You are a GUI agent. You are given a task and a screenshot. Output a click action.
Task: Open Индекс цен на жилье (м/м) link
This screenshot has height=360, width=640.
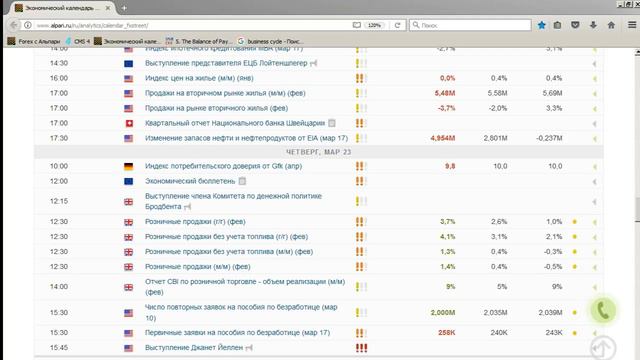[199, 78]
